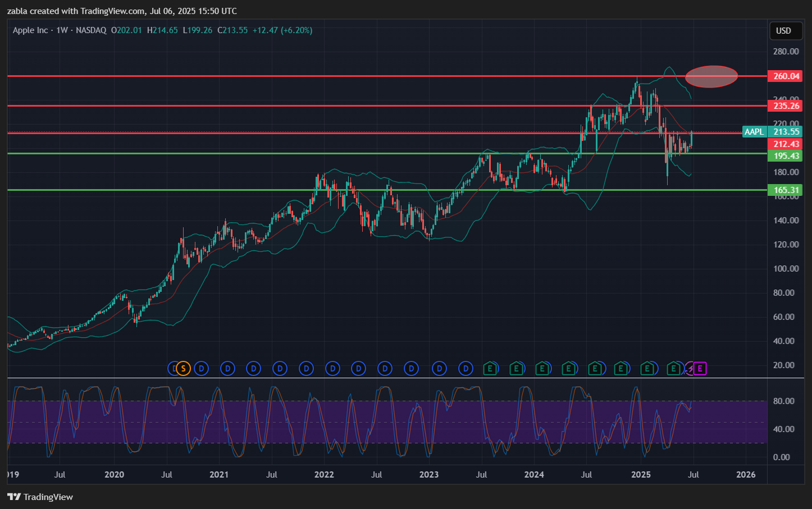This screenshot has width=812, height=509.
Task: Click the 80.00 stochastic scale label
Action: pyautogui.click(x=784, y=401)
